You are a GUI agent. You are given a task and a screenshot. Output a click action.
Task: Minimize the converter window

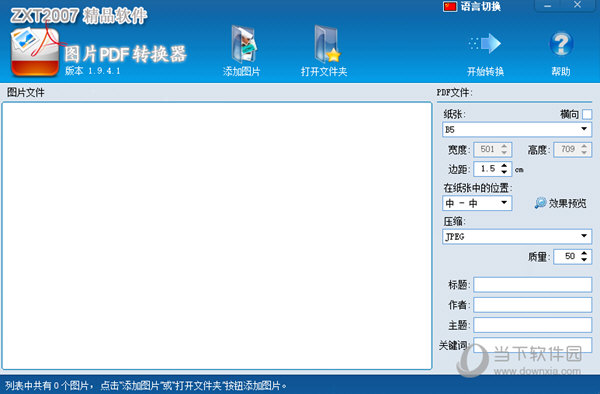tap(548, 6)
